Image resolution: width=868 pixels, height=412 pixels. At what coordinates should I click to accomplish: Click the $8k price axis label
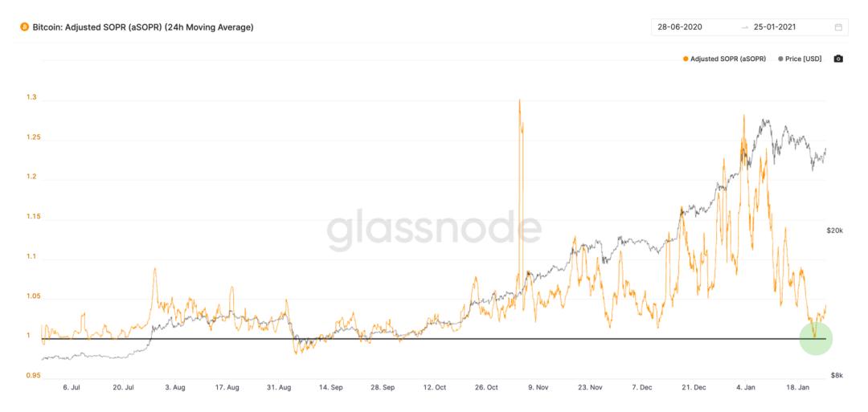pos(837,376)
